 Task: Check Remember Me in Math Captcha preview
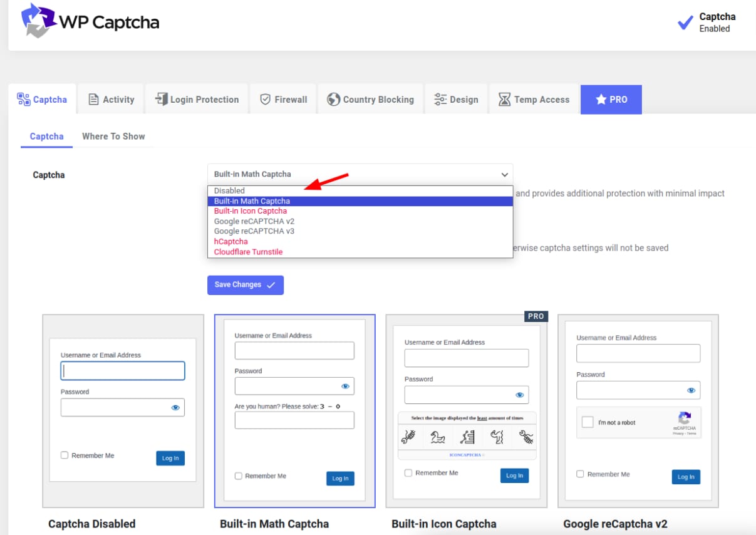click(238, 476)
